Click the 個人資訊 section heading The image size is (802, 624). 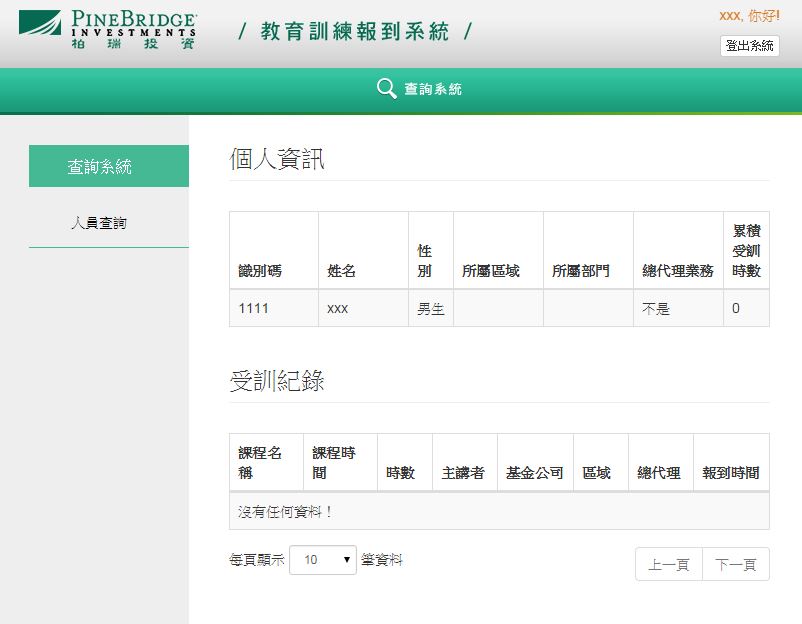[x=277, y=159]
